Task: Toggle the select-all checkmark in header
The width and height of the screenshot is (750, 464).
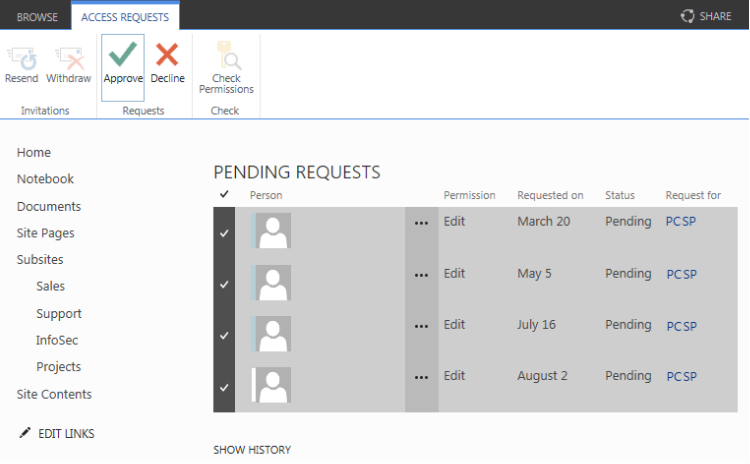Action: point(224,194)
